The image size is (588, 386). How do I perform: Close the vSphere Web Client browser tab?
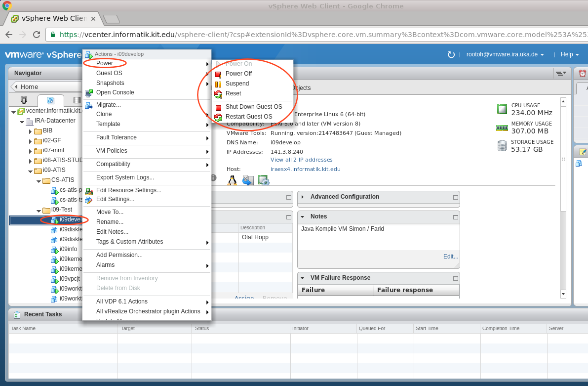click(93, 19)
